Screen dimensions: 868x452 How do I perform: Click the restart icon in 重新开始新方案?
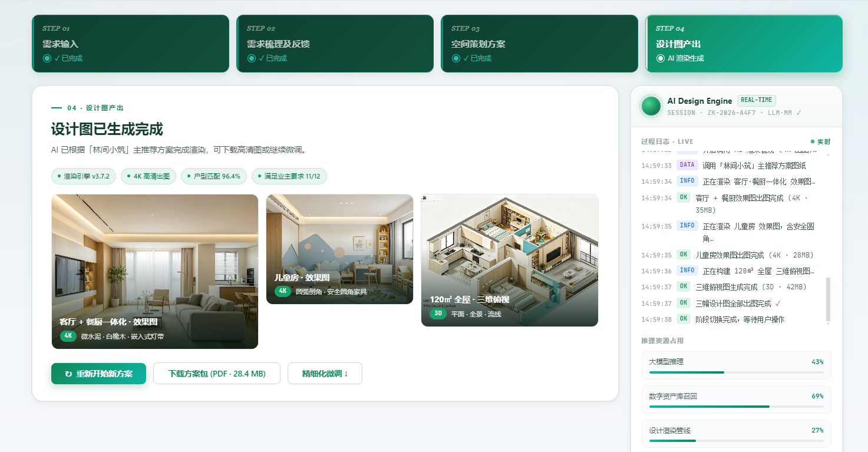coord(68,374)
